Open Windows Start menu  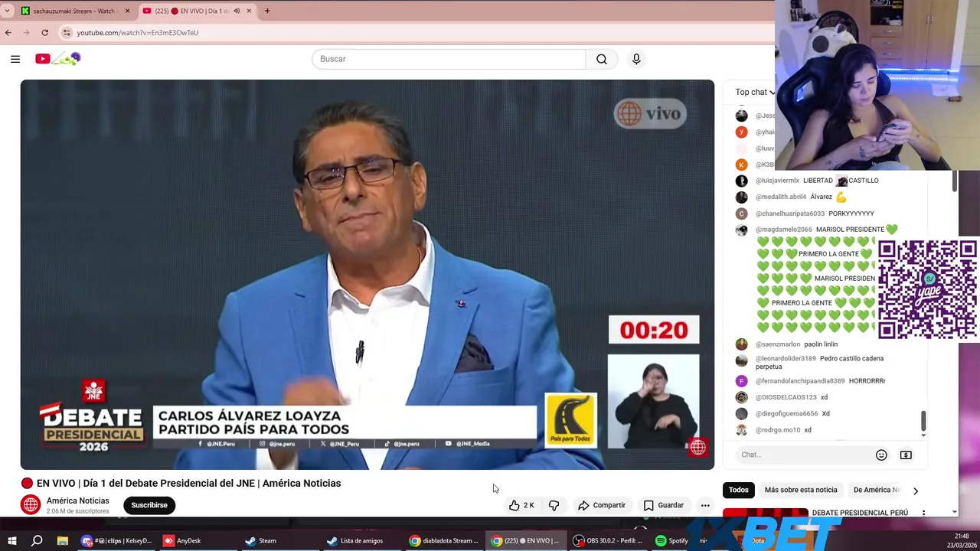click(x=11, y=540)
